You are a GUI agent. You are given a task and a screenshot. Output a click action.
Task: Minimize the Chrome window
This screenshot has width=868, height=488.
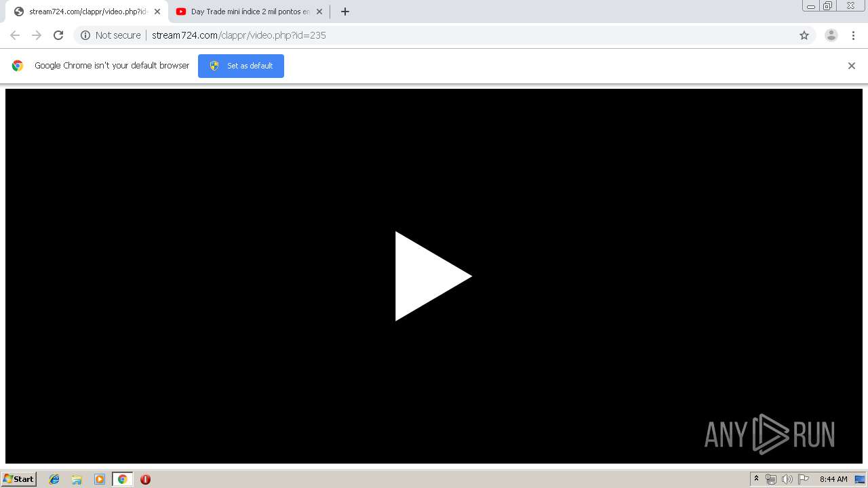(810, 5)
